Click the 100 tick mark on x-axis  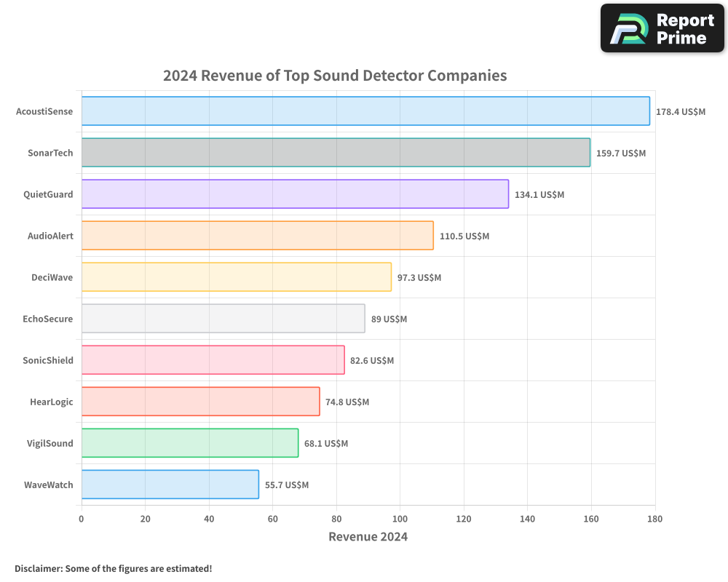click(x=400, y=519)
